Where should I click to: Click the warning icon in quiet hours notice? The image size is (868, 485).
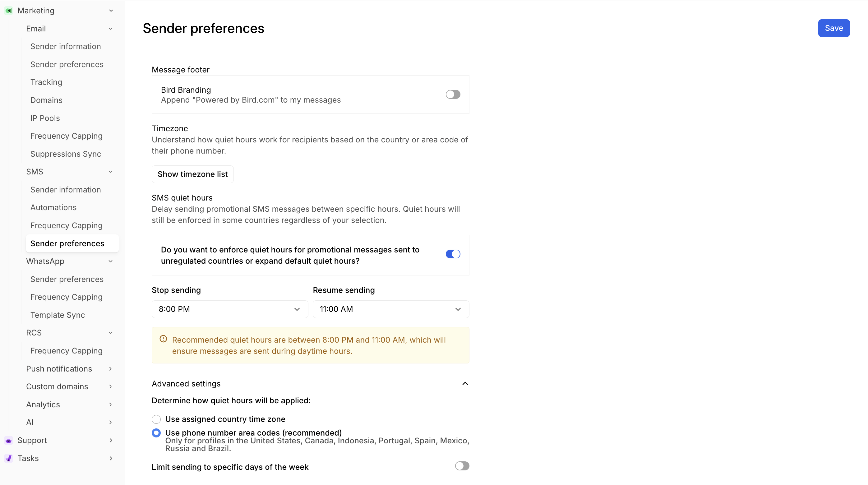click(164, 339)
